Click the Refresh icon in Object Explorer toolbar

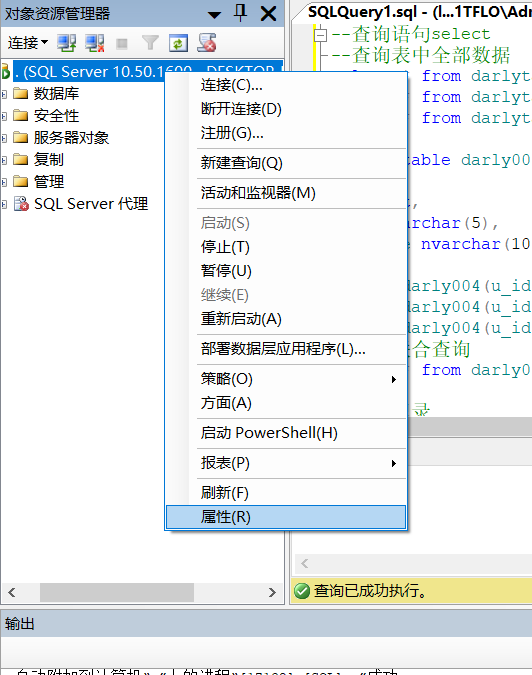(178, 43)
